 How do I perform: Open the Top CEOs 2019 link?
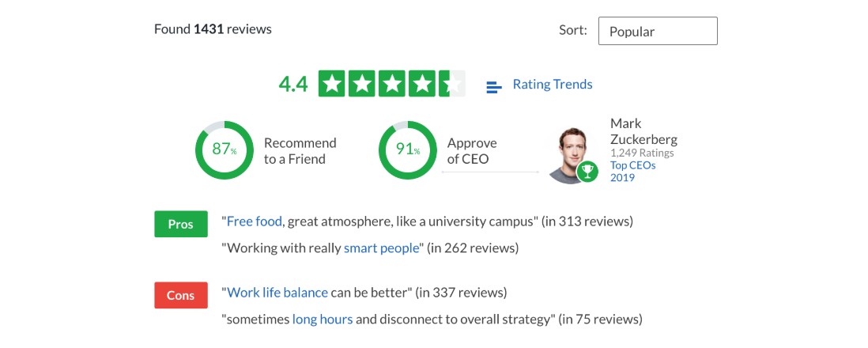pyautogui.click(x=632, y=171)
